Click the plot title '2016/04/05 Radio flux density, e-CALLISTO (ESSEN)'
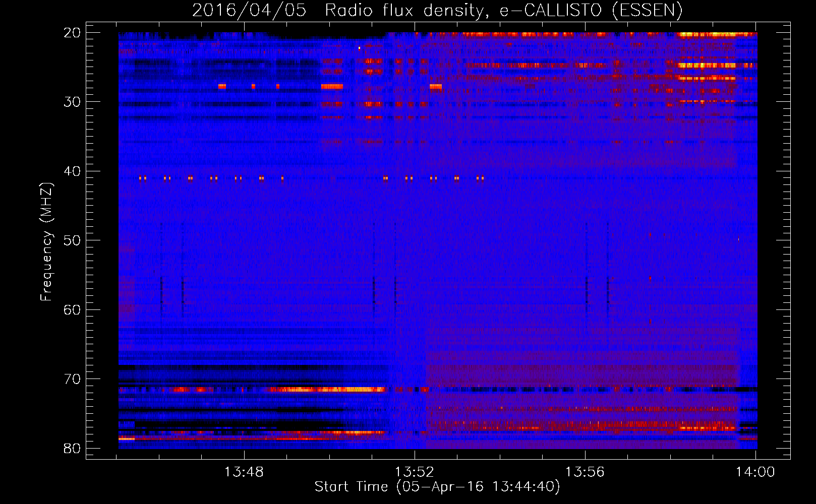The image size is (816, 504). coord(437,11)
